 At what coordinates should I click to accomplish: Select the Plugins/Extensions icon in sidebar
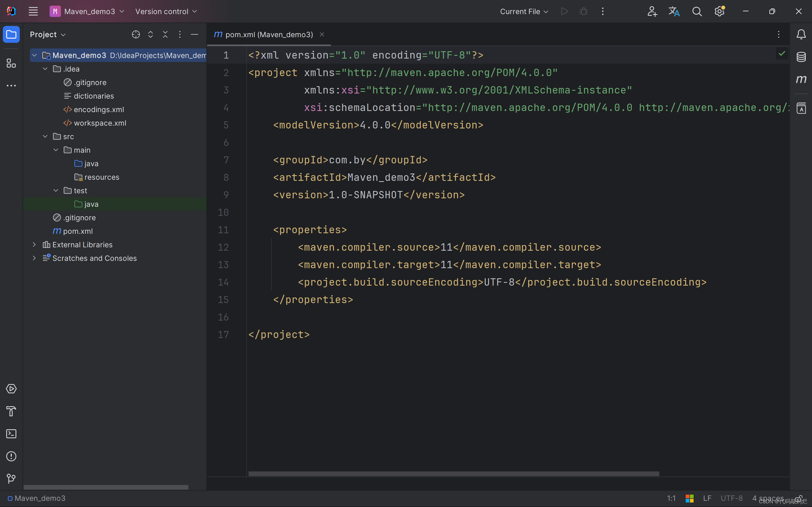pos(11,63)
